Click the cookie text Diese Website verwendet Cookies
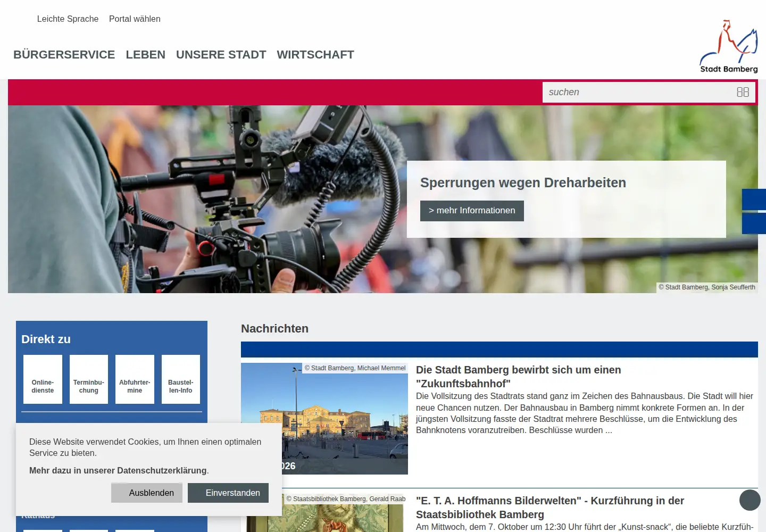 (145, 447)
